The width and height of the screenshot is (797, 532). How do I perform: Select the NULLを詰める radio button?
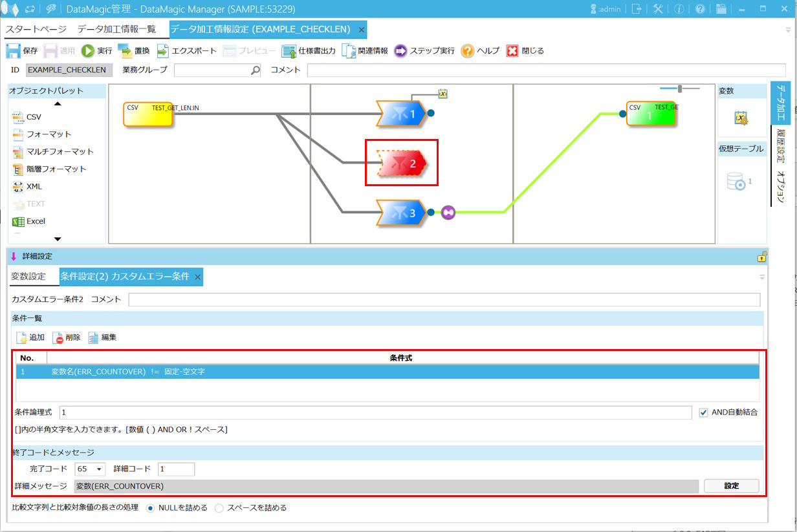click(x=151, y=508)
